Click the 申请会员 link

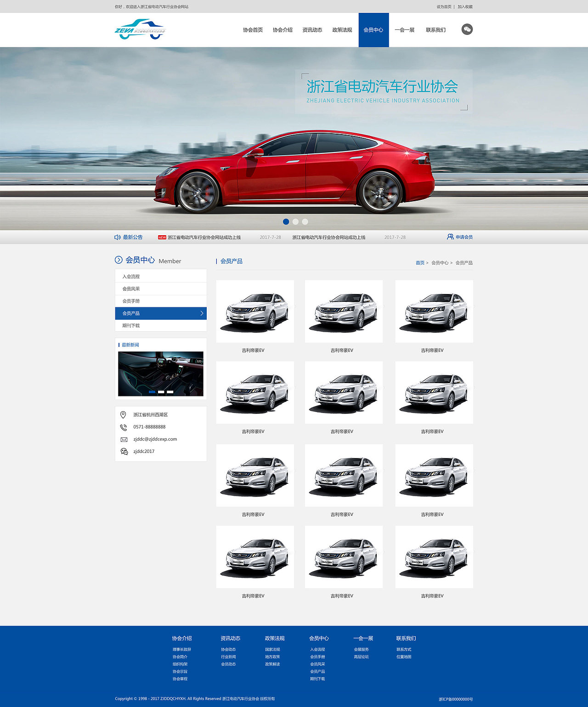coord(464,237)
